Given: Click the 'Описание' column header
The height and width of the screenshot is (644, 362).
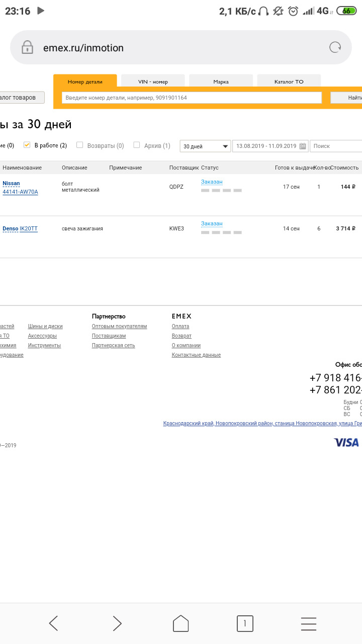Looking at the screenshot, I should pos(74,168).
